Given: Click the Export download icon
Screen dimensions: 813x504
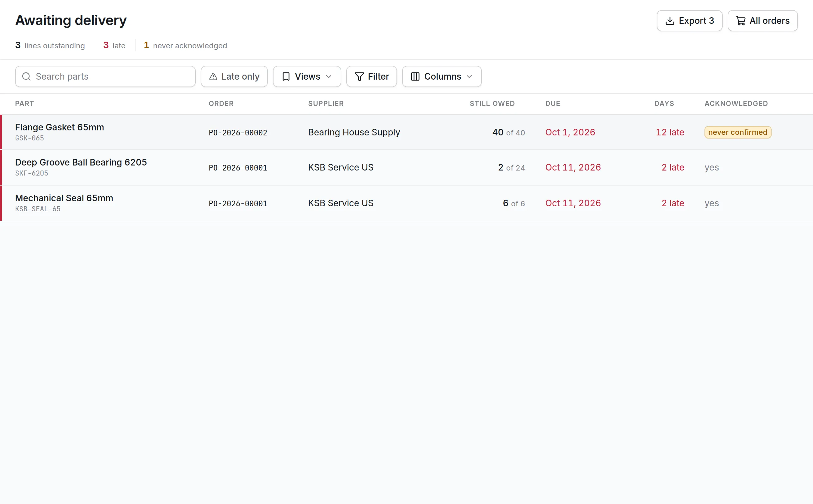Looking at the screenshot, I should tap(670, 21).
